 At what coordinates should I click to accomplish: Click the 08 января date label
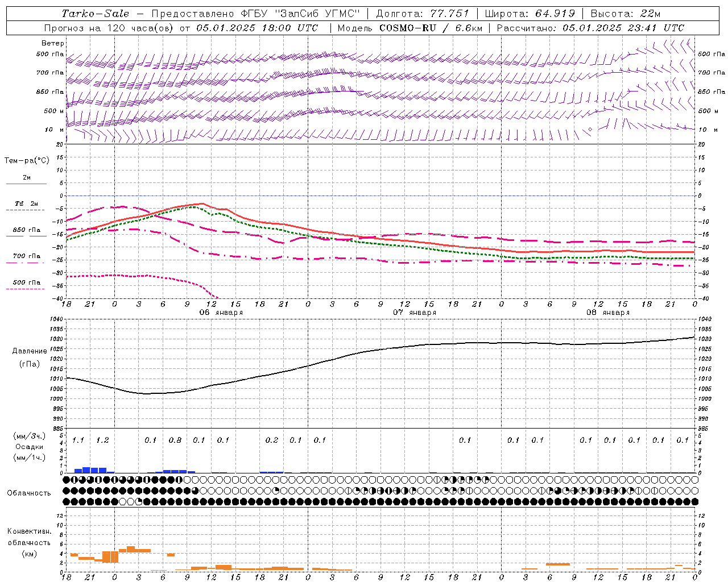pyautogui.click(x=608, y=313)
